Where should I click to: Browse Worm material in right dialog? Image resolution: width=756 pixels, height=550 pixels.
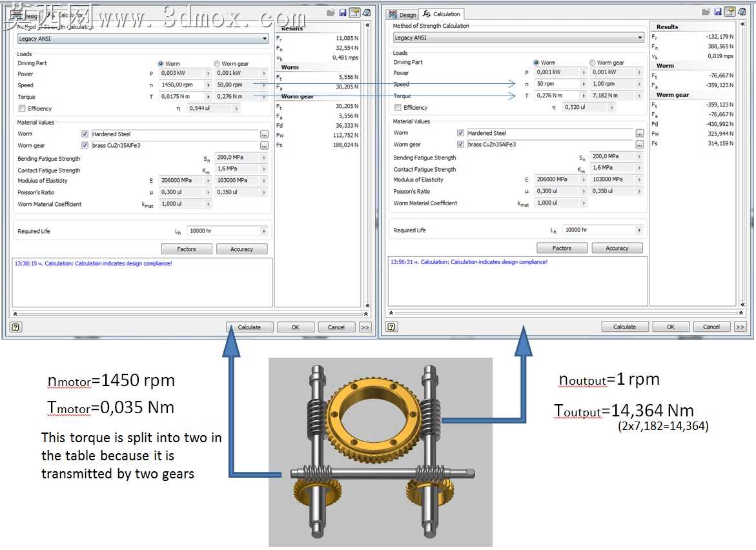[640, 133]
